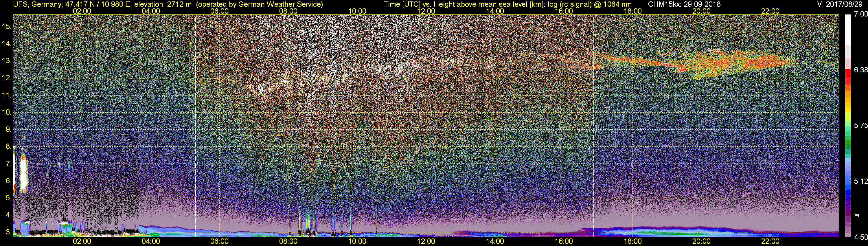Click the small 'eq' marker on color bar
Viewport: 868px width, 246px height.
tap(857, 215)
